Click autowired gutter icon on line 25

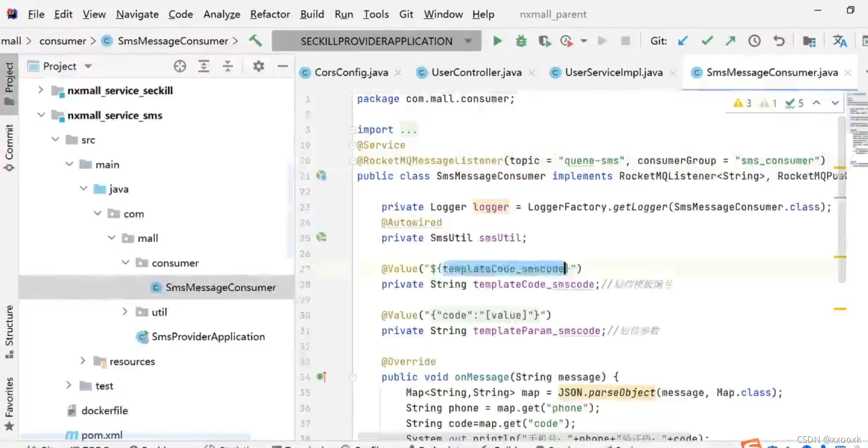[x=321, y=237]
